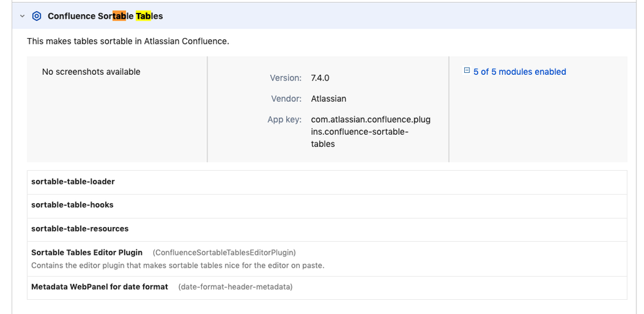Select Metadata WebPanel for date format module
The image size is (644, 314).
tap(99, 287)
